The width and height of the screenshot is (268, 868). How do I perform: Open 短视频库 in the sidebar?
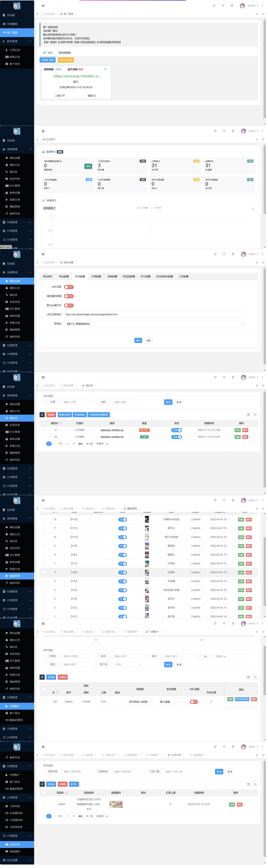point(17,851)
